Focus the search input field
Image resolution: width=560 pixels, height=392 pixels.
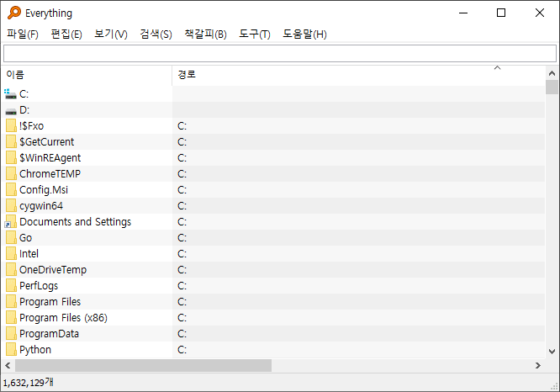pos(280,53)
